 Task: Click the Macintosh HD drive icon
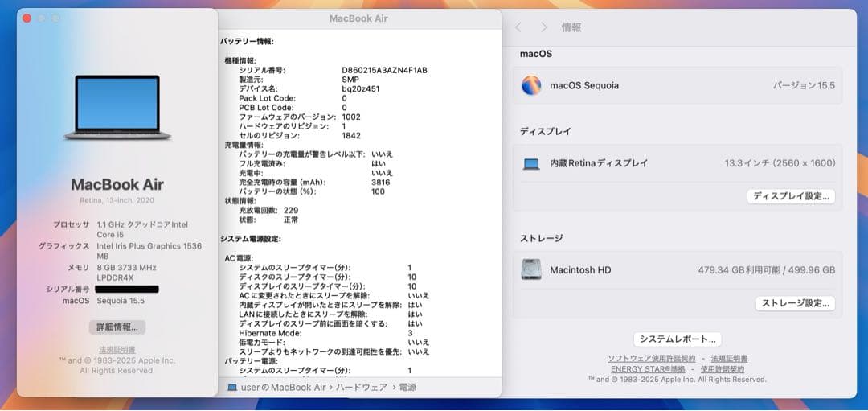click(x=531, y=269)
